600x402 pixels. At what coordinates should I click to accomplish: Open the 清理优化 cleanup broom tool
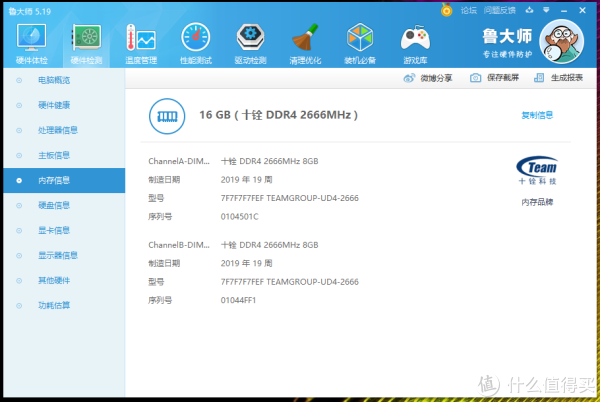coord(305,44)
